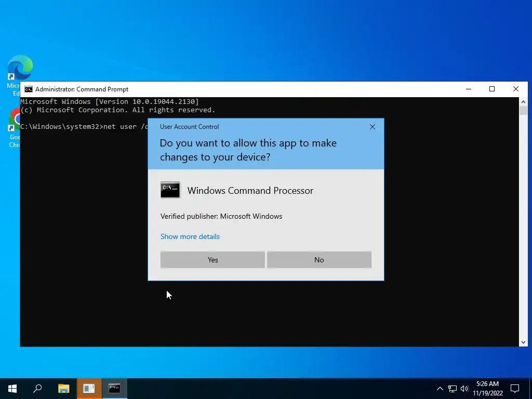532x399 pixels.
Task: Open the volume speaker tray icon
Action: 464,389
